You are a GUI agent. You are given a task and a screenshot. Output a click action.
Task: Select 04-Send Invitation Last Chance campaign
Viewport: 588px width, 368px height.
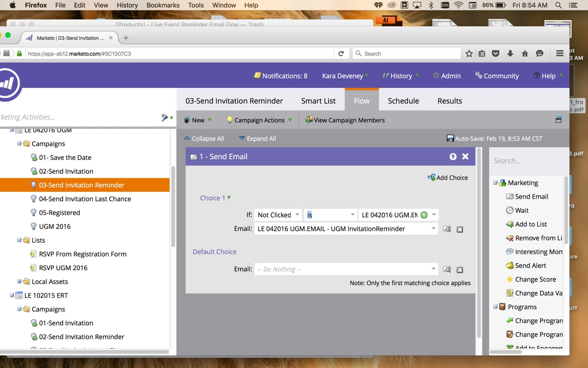coord(85,199)
